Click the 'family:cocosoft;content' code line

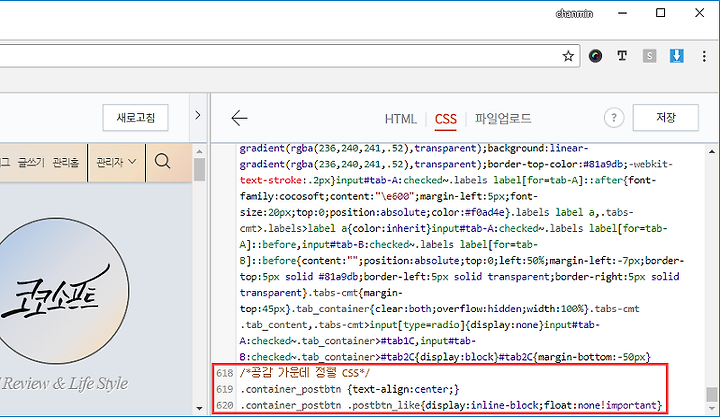click(389, 196)
